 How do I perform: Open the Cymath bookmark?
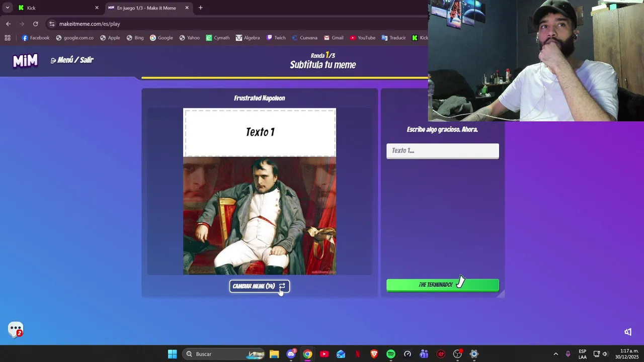217,38
